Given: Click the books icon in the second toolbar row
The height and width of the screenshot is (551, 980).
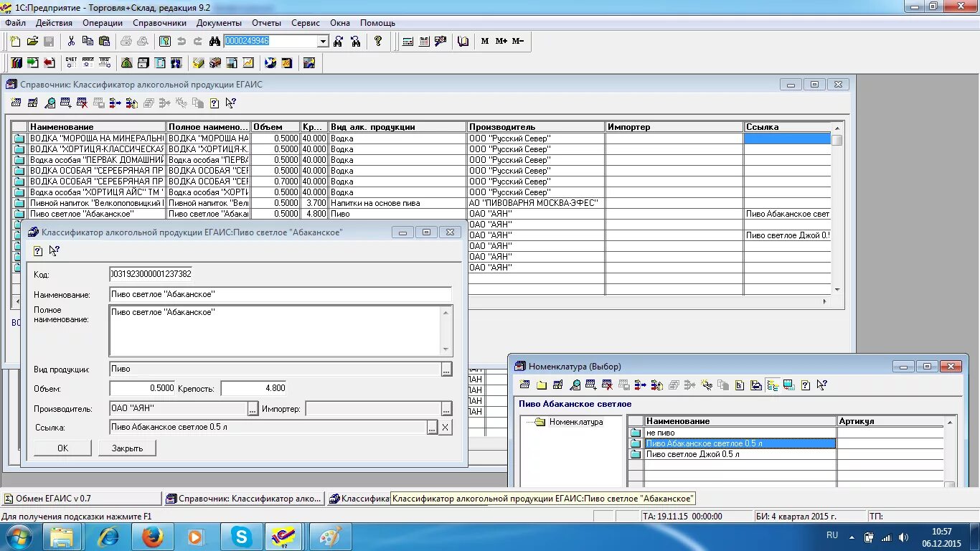Looking at the screenshot, I should (x=15, y=63).
